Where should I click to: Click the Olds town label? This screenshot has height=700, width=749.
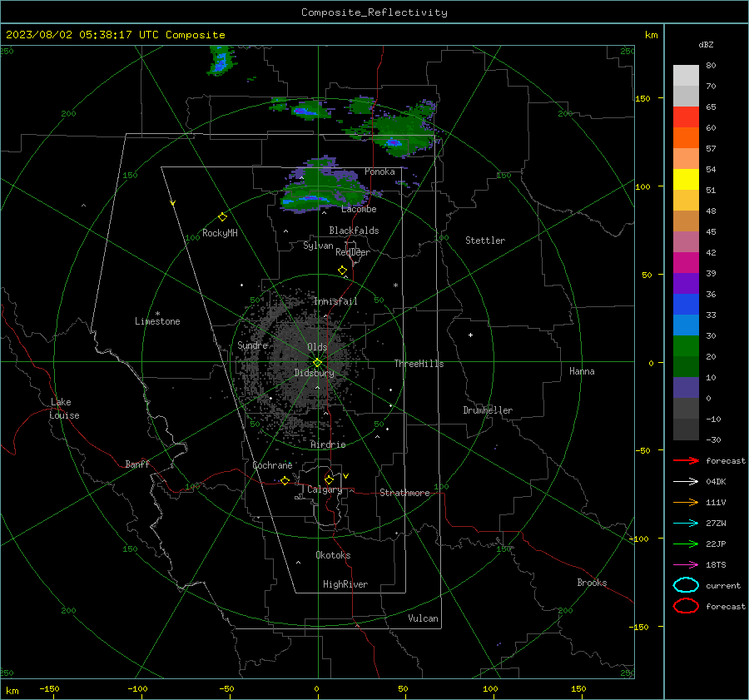(x=317, y=347)
